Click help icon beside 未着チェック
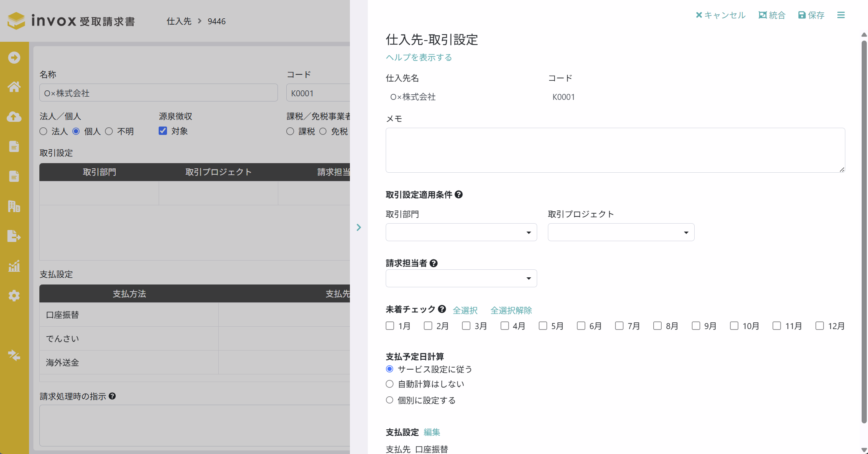This screenshot has width=868, height=454. pyautogui.click(x=442, y=309)
